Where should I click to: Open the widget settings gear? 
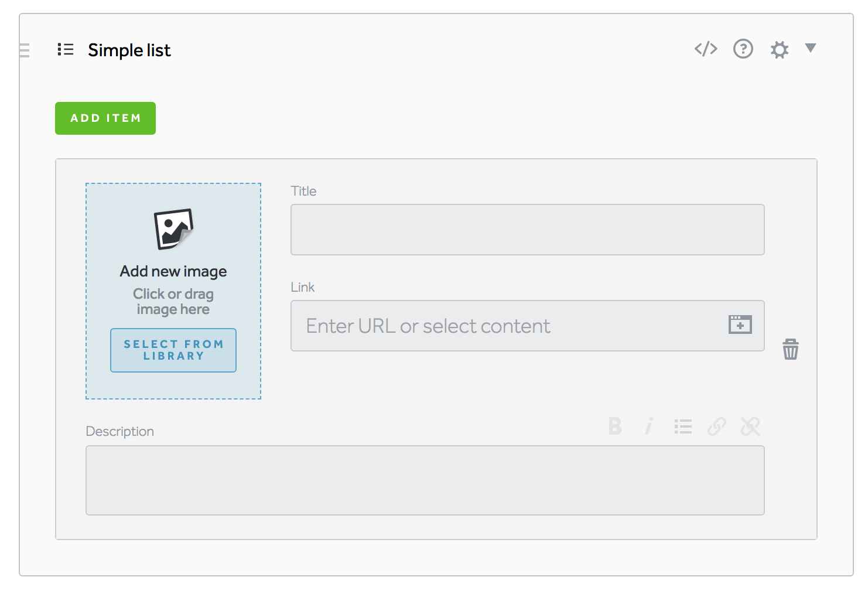[x=779, y=50]
